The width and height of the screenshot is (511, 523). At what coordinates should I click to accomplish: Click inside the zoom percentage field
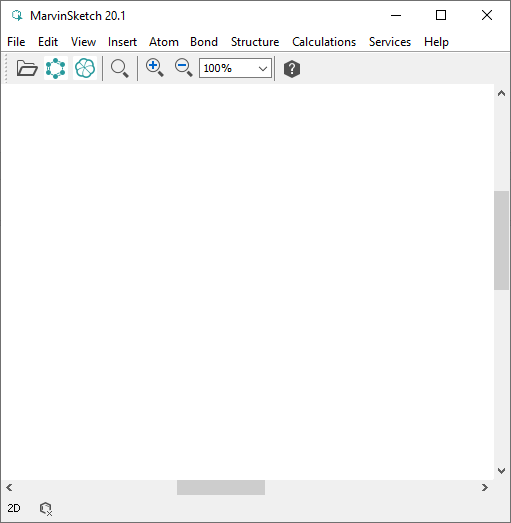pos(228,68)
